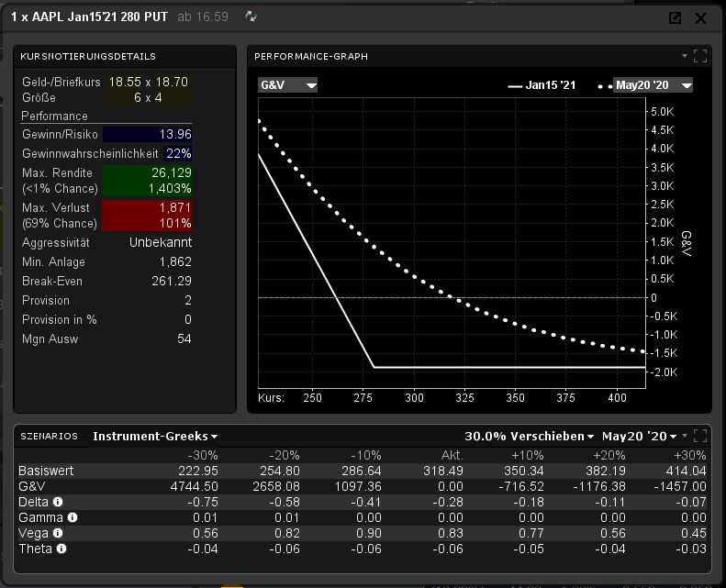Maximize the Performance-Graph panel
The width and height of the screenshot is (726, 588).
pyautogui.click(x=700, y=56)
